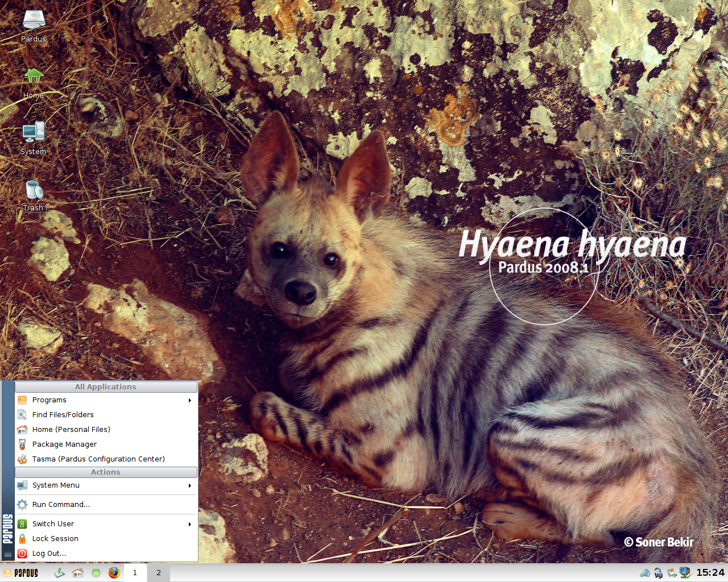The width and height of the screenshot is (728, 582).
Task: Click the pen-on-paper launcher in the panel
Action: tap(60, 573)
